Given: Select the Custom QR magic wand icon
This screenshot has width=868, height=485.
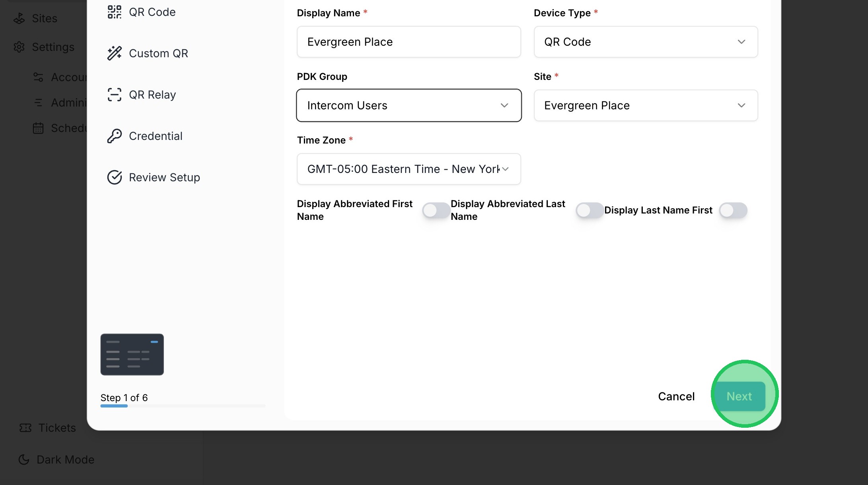Looking at the screenshot, I should 114,53.
